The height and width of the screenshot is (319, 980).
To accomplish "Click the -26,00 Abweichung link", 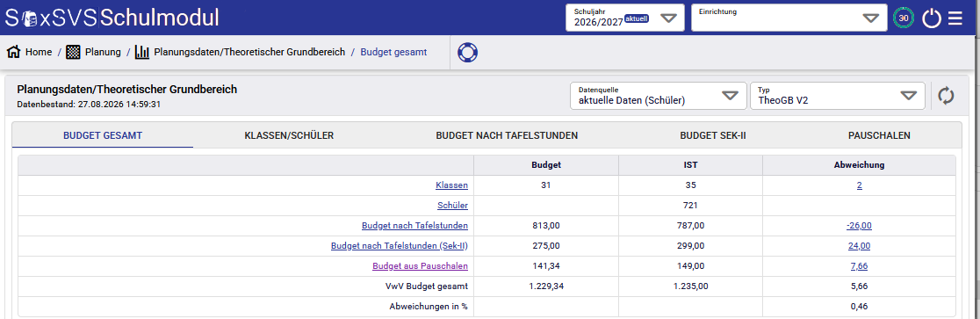I will click(x=859, y=226).
